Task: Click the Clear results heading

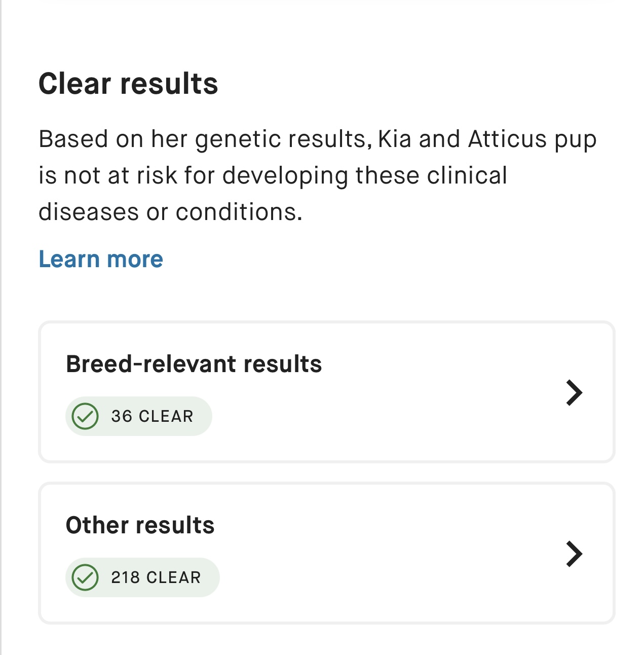Action: (x=128, y=84)
